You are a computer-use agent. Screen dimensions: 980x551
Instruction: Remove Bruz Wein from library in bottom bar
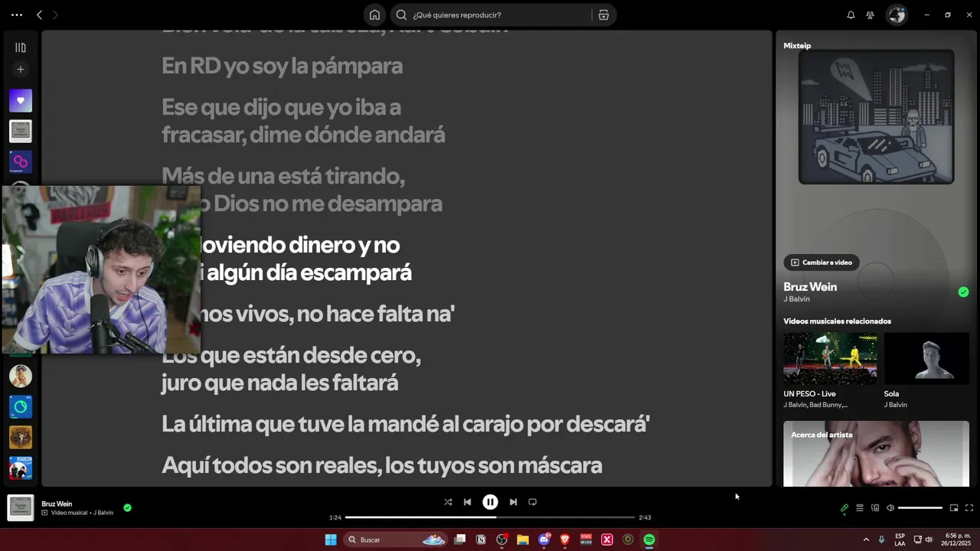pos(127,507)
